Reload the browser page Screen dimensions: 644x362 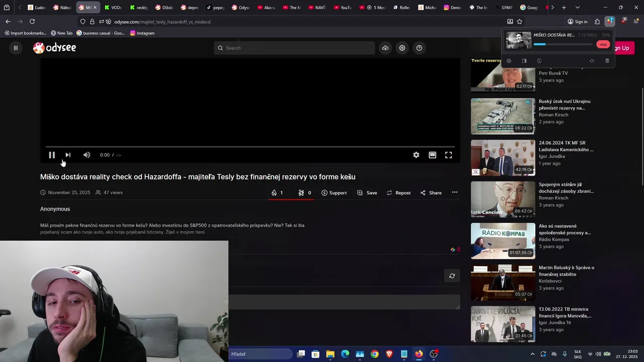click(32, 22)
